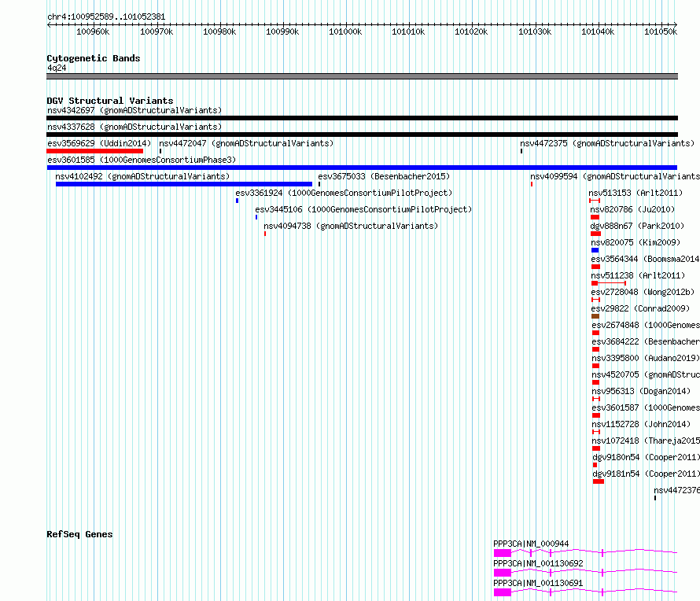Viewport: 700px width, 601px height.
Task: Click the nsv1072418 Thareja variant label
Action: pyautogui.click(x=646, y=441)
